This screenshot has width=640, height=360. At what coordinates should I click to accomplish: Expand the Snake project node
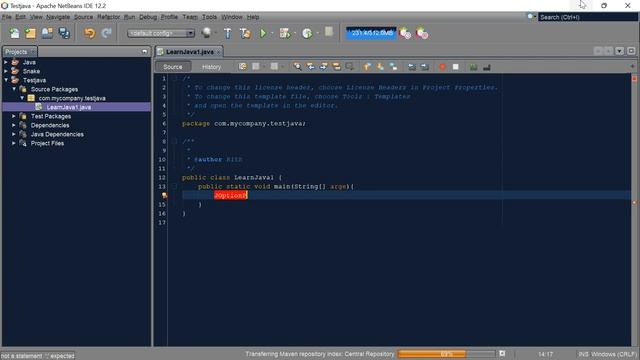coord(6,71)
